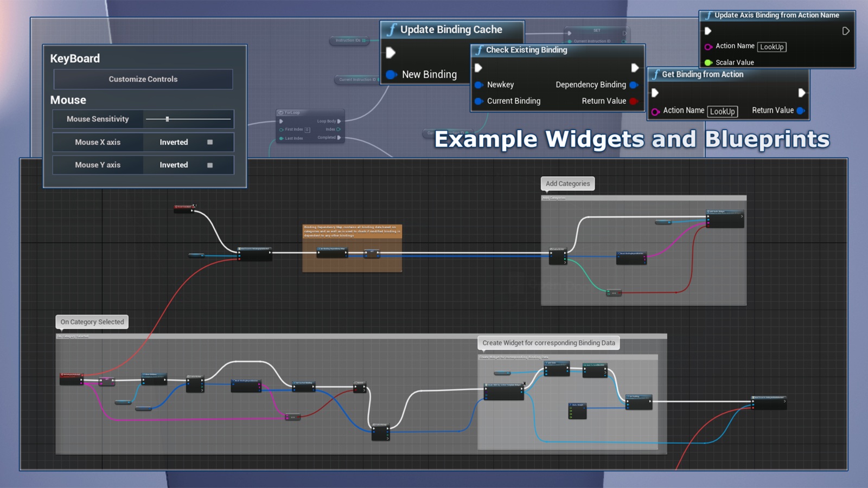Click the New Binding pin on Update Binding Cache
The height and width of the screenshot is (488, 868).
pos(392,74)
